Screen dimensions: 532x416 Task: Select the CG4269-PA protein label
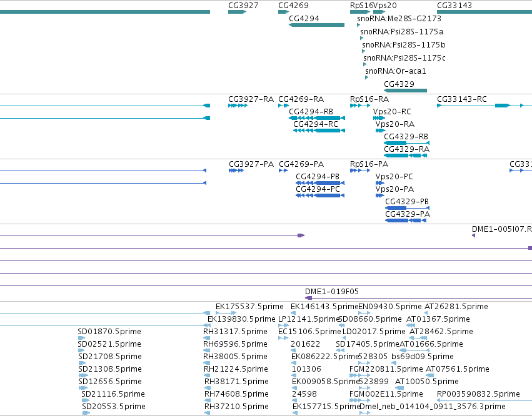coord(301,164)
